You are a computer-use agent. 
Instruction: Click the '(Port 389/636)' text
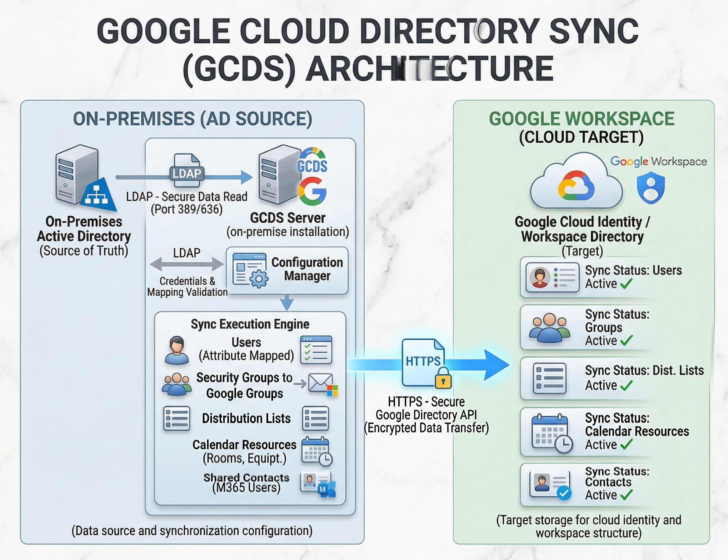(187, 209)
